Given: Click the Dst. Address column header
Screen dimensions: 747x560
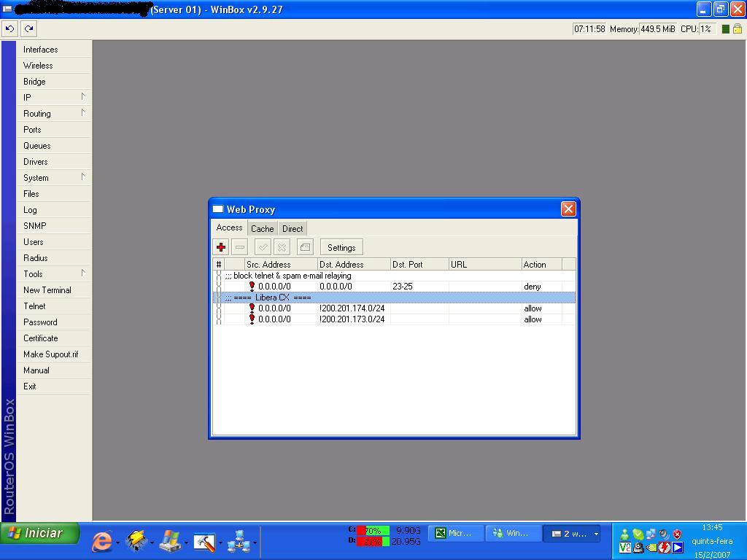Looking at the screenshot, I should pyautogui.click(x=354, y=264).
